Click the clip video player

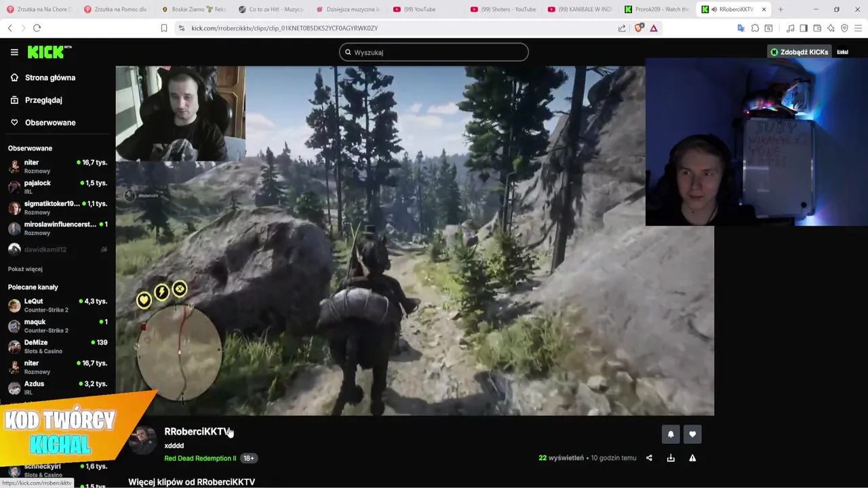point(414,241)
